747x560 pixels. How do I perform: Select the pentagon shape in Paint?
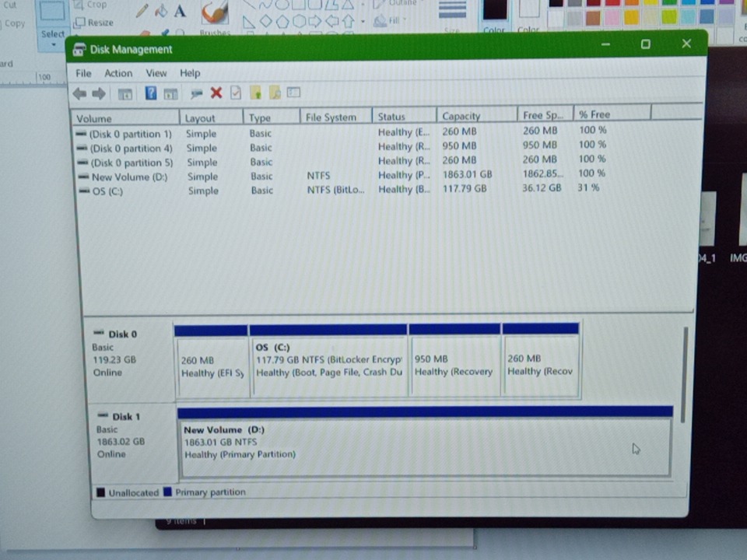[x=282, y=22]
